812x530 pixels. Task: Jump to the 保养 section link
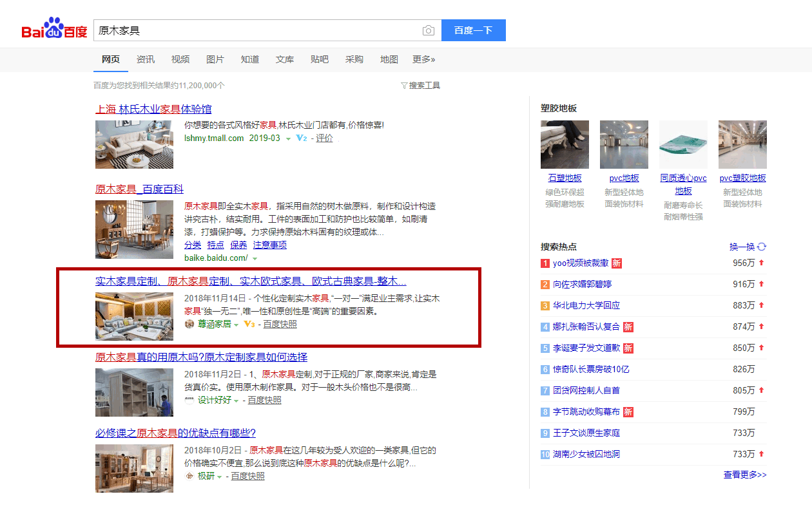pyautogui.click(x=238, y=245)
